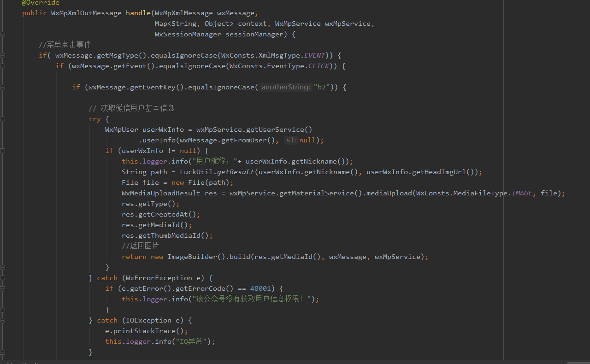
Task: Click the .userInfo method call
Action: point(157,140)
